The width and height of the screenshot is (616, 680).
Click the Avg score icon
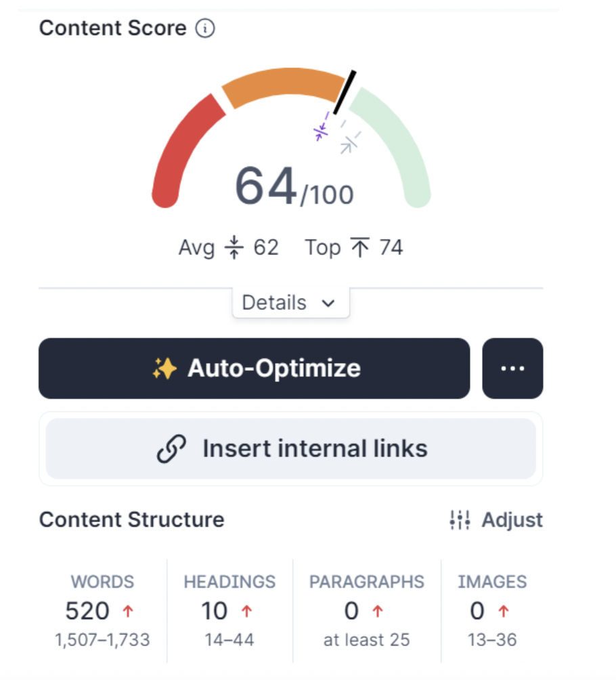click(234, 248)
